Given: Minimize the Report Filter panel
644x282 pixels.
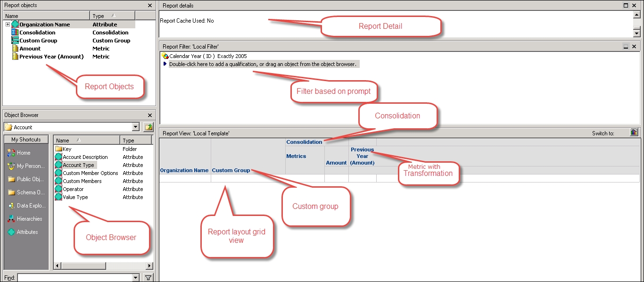Looking at the screenshot, I should click(626, 47).
